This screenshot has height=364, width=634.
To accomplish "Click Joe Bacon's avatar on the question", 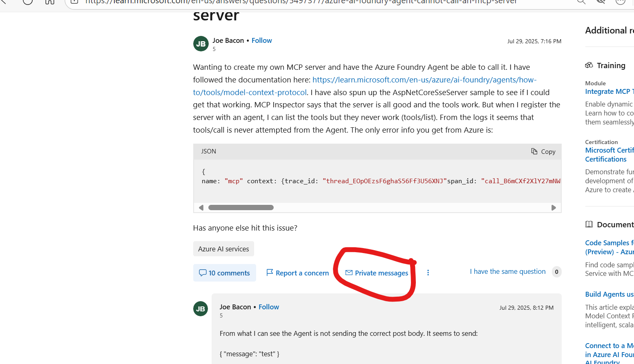I will click(x=201, y=44).
